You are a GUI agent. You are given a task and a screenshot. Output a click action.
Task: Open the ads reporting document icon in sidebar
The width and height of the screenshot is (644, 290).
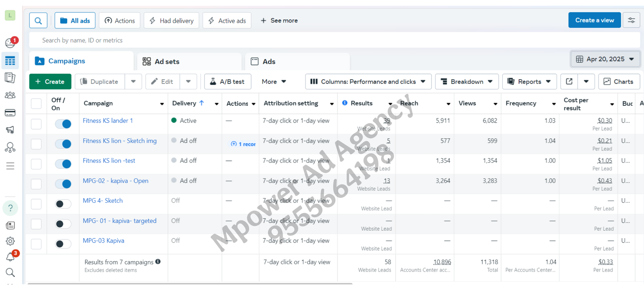click(x=10, y=78)
